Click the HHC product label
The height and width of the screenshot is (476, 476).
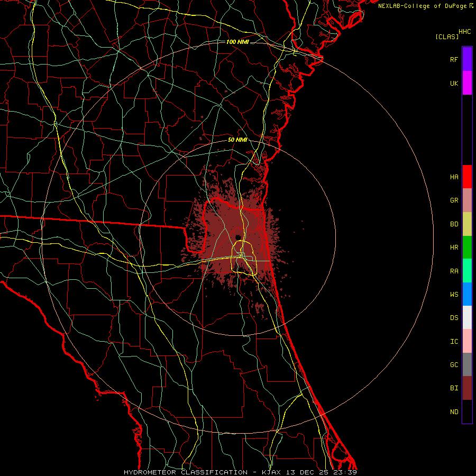click(x=464, y=32)
